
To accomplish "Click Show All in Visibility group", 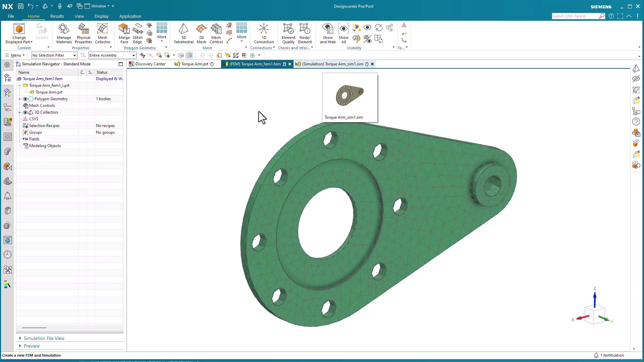I will [343, 34].
